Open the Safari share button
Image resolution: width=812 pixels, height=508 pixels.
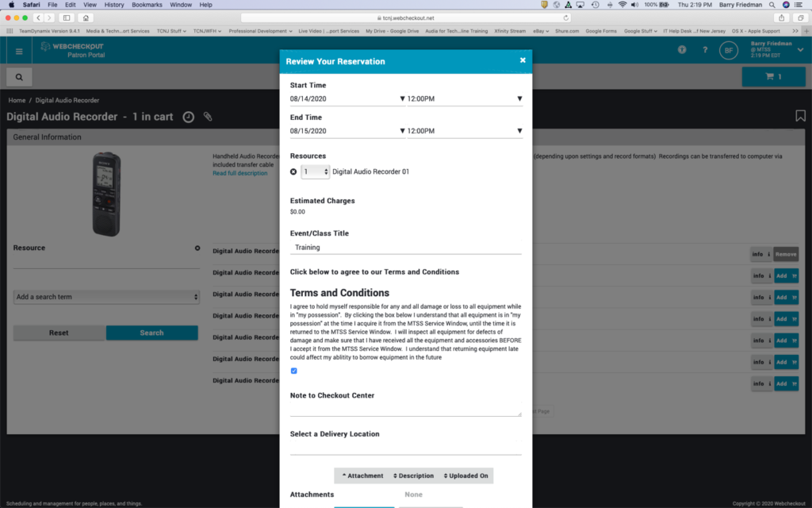pos(781,17)
